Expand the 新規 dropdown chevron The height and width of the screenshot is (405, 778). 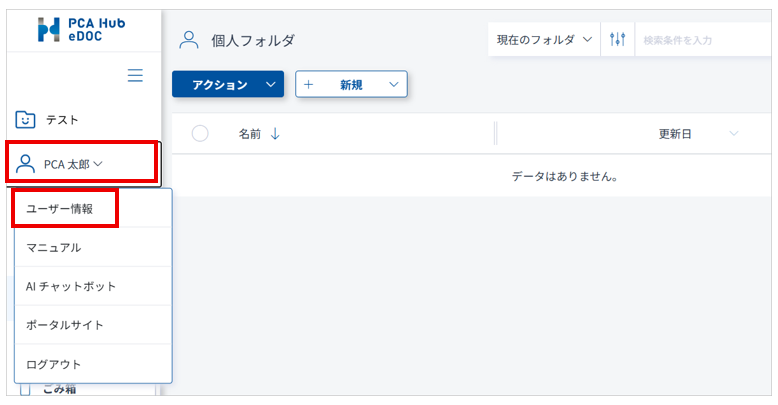tap(394, 84)
